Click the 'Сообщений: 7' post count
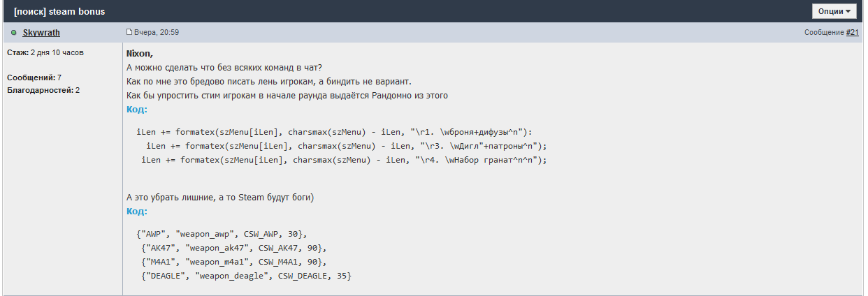This screenshot has height=296, width=868. 34,77
